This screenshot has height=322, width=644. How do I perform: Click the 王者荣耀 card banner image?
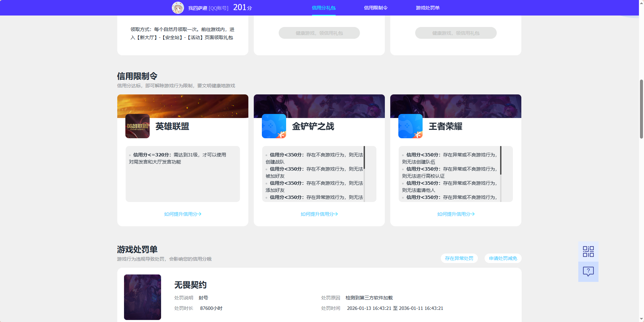(x=456, y=106)
